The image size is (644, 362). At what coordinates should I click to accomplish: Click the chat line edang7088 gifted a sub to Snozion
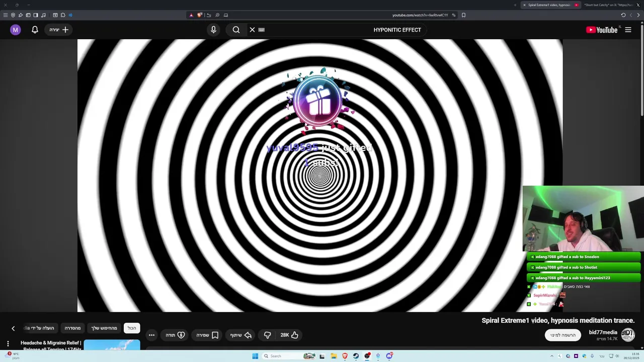coord(584,257)
